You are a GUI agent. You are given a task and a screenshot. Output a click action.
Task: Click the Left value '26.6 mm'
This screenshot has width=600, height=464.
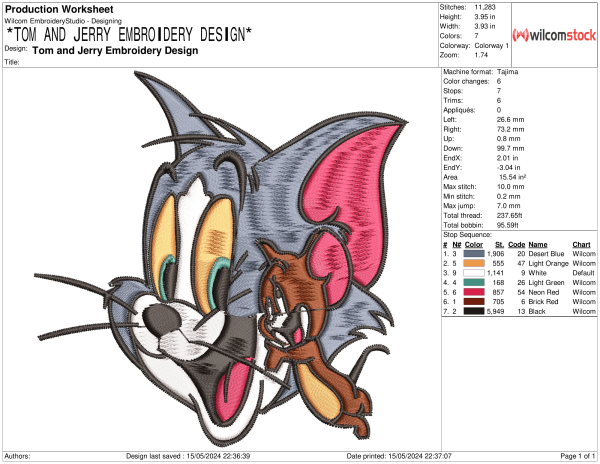[x=510, y=120]
